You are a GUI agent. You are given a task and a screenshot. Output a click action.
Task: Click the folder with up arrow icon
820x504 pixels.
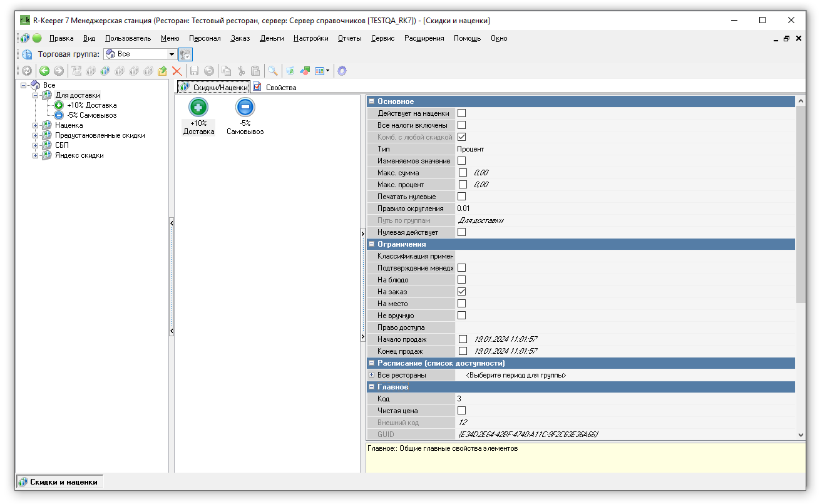[x=163, y=71]
